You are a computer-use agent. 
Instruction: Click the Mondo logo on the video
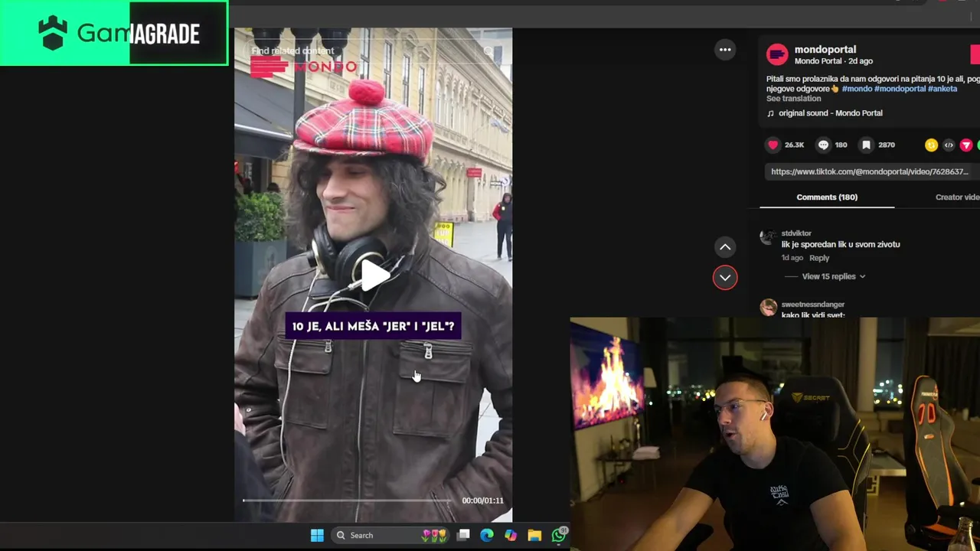303,67
